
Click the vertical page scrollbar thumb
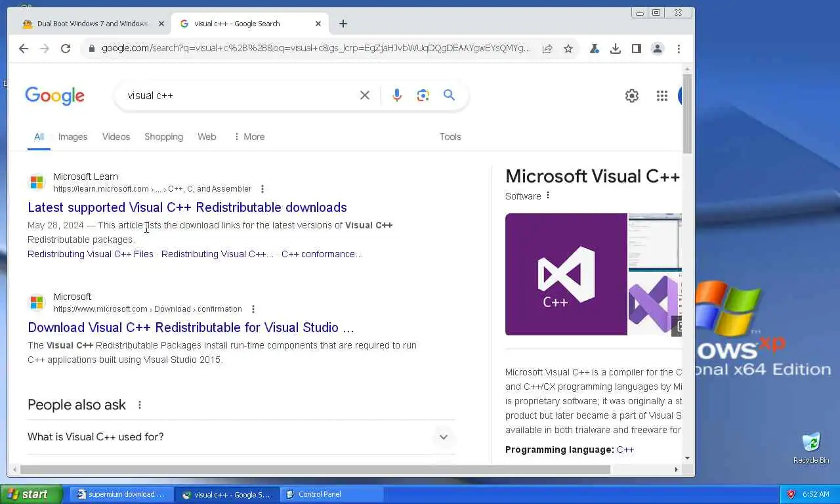click(687, 114)
